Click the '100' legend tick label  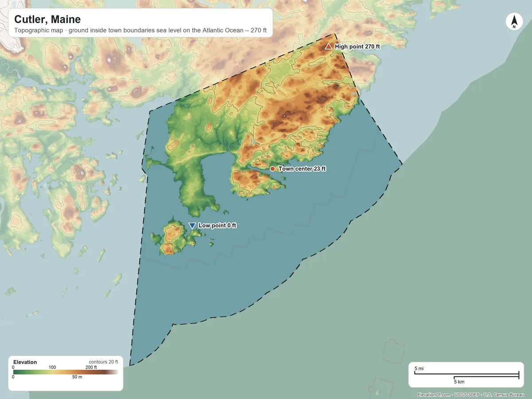point(52,368)
